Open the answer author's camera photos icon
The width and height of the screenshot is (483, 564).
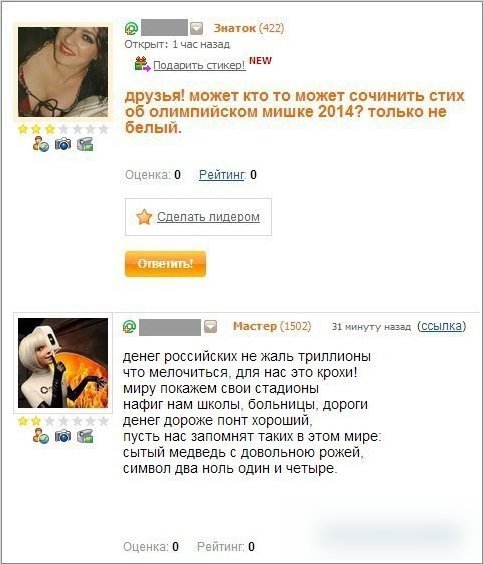pyautogui.click(x=63, y=436)
